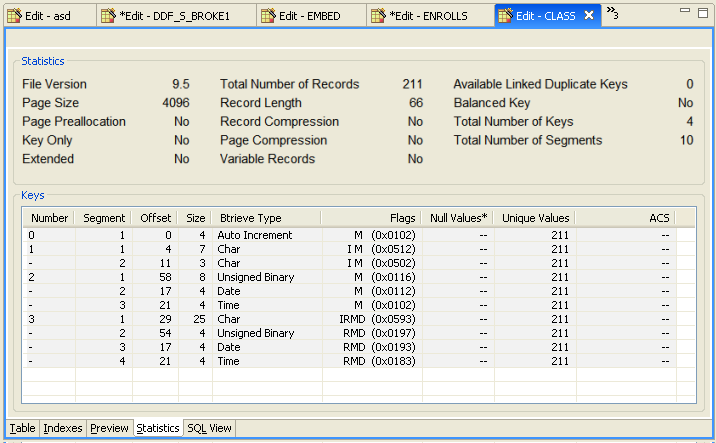The width and height of the screenshot is (716, 443).
Task: Click the table icon on the EMBED tab
Action: (268, 16)
